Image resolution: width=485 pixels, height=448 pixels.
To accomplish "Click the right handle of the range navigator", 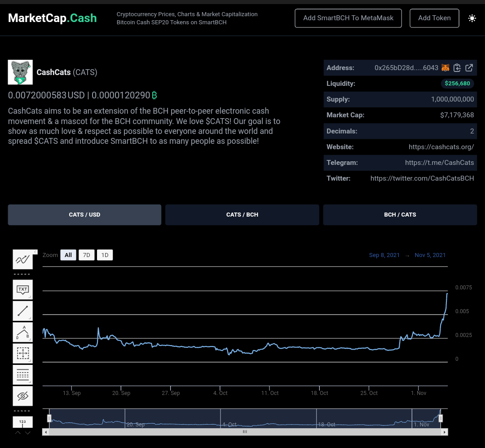I will point(441,418).
